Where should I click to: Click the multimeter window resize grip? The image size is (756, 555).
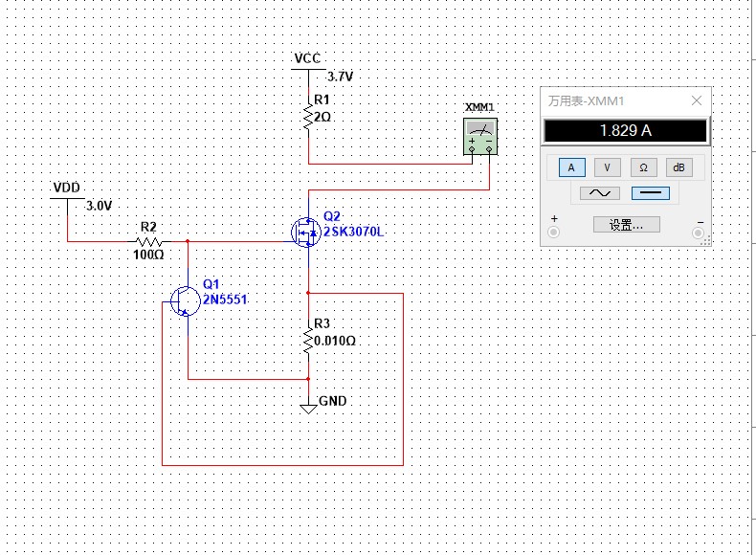pos(705,241)
